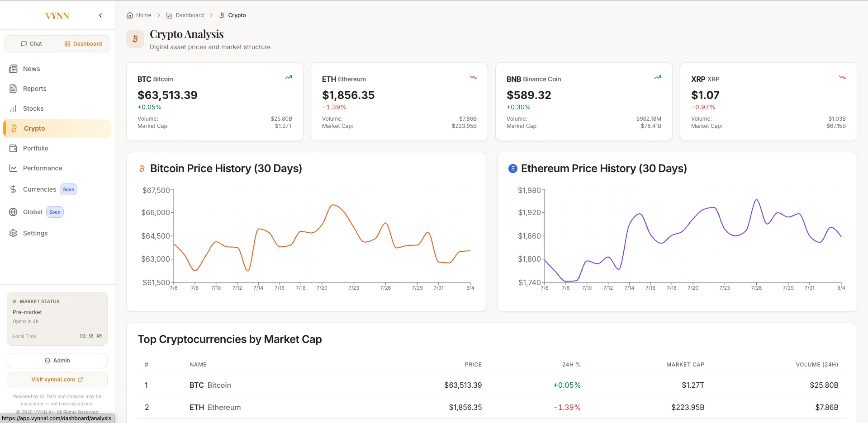
Task: Click the Local Time 01:38 AM value
Action: tap(91, 336)
